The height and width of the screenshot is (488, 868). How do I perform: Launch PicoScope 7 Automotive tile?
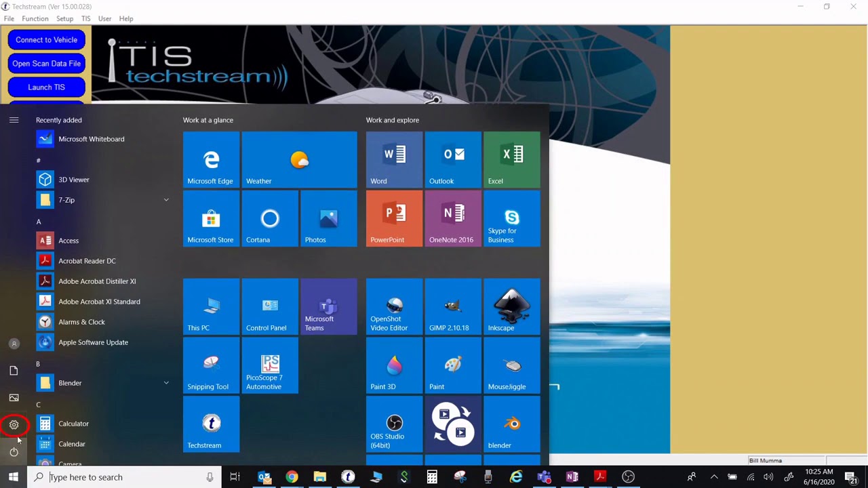click(x=270, y=365)
